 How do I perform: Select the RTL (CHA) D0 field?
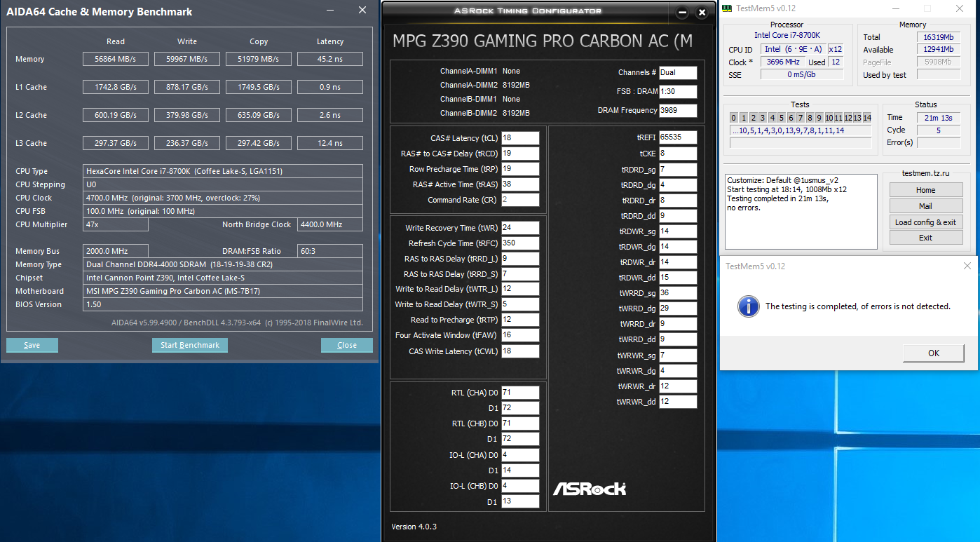point(520,393)
